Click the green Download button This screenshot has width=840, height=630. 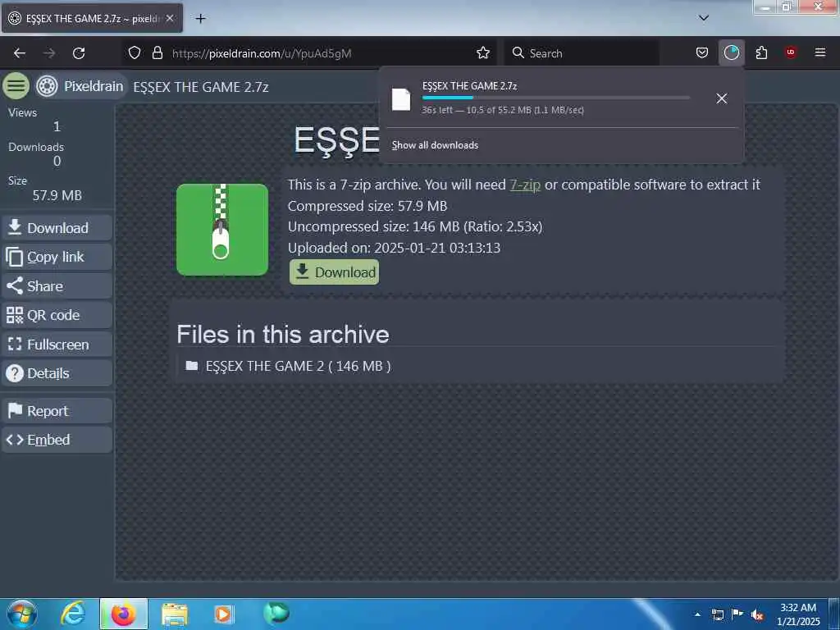click(x=335, y=272)
